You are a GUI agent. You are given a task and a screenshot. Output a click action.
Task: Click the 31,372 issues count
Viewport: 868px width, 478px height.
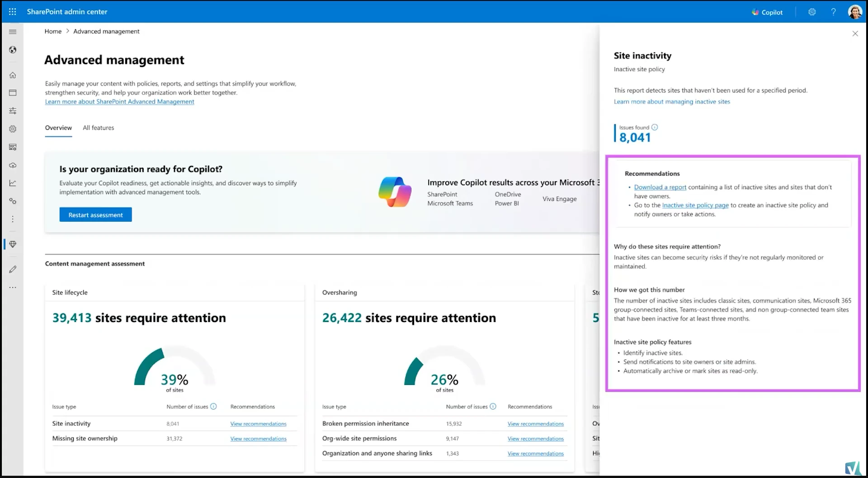coord(174,439)
